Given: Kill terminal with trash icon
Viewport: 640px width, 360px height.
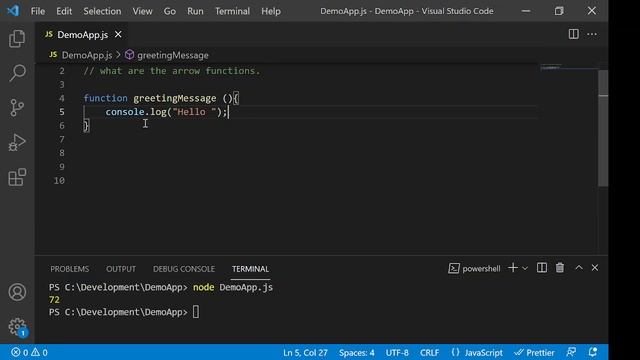Looking at the screenshot, I should coord(560,268).
